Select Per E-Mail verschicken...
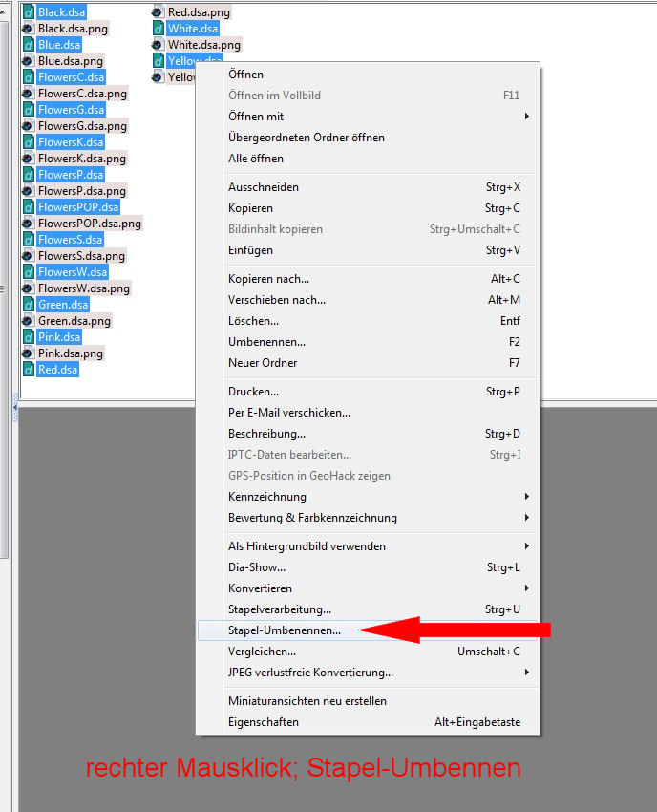 coord(368,413)
